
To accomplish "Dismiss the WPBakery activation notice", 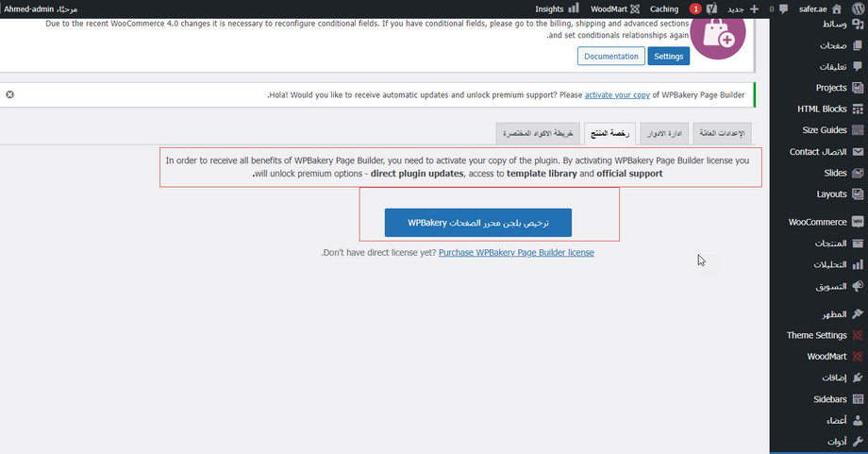I will coord(10,94).
